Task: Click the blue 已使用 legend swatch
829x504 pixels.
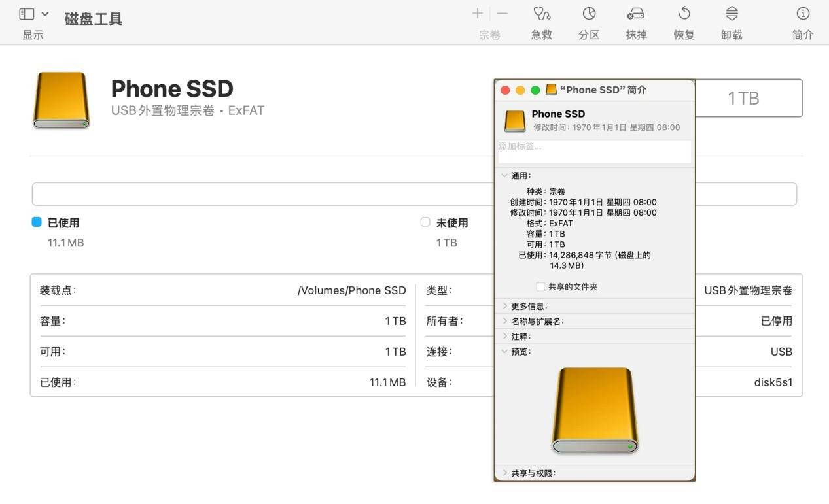Action: pyautogui.click(x=37, y=222)
